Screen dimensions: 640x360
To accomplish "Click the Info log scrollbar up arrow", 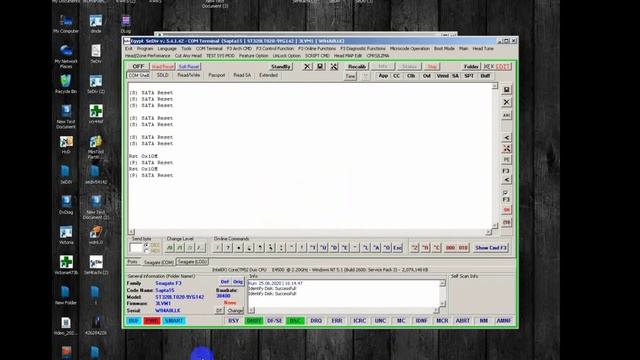I will point(442,283).
